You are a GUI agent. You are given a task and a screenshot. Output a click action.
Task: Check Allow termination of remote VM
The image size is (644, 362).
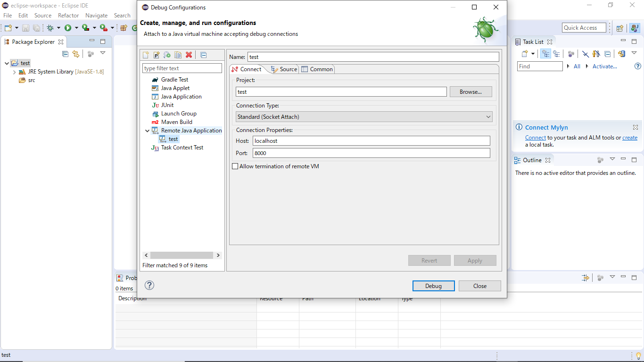(x=235, y=166)
